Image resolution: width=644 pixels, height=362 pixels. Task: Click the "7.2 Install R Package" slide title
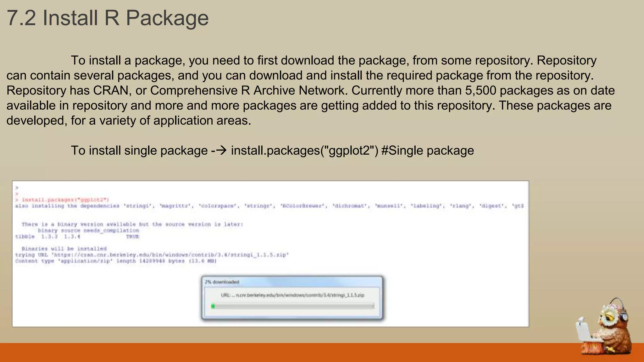[108, 18]
